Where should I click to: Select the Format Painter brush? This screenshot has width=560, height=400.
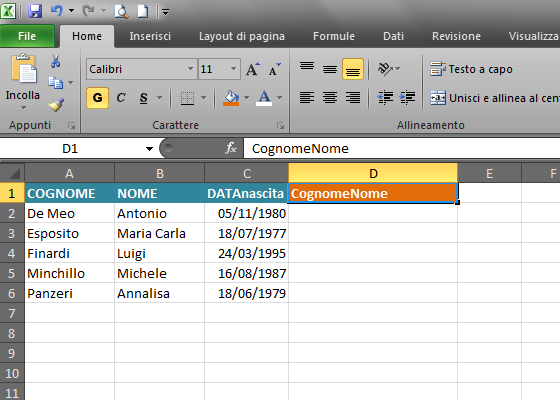tap(56, 104)
